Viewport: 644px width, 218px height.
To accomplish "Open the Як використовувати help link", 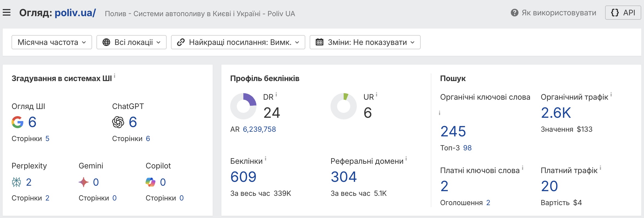I will click(x=559, y=13).
